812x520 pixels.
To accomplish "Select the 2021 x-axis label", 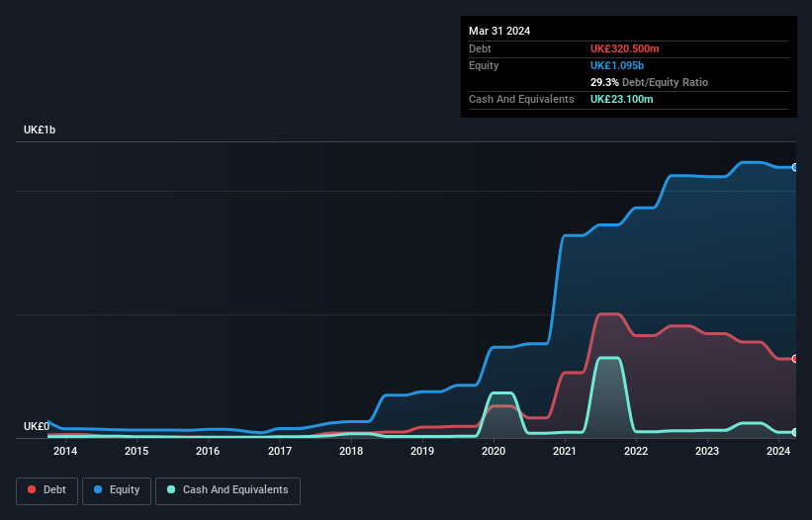I will 565,451.
